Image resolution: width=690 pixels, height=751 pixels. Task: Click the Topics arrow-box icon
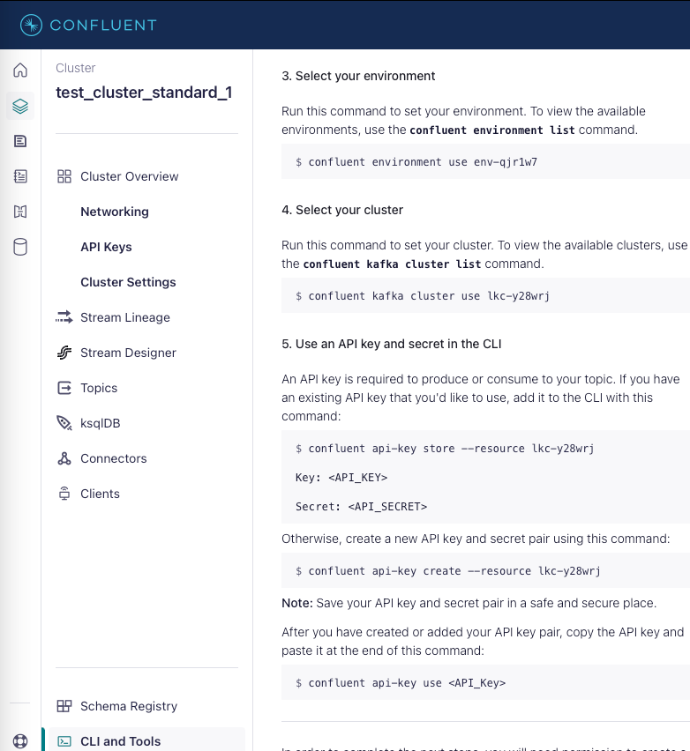tap(64, 387)
